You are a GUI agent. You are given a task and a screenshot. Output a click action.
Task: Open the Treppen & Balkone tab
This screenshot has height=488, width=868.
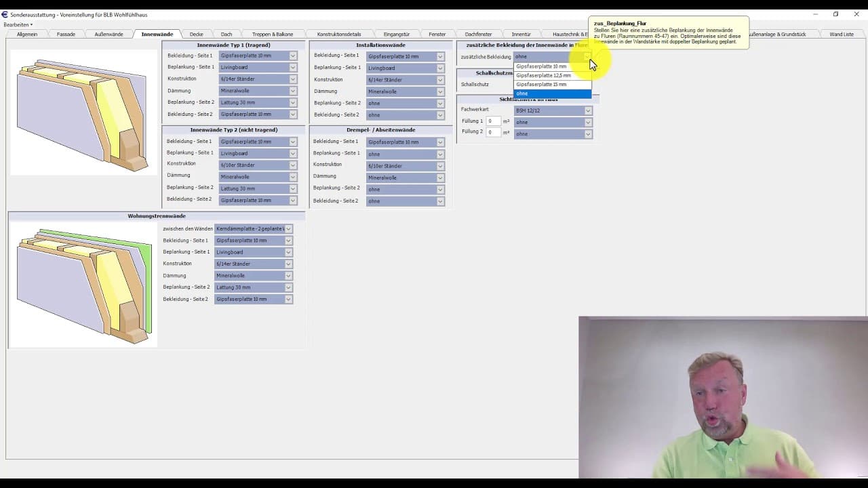click(x=273, y=34)
